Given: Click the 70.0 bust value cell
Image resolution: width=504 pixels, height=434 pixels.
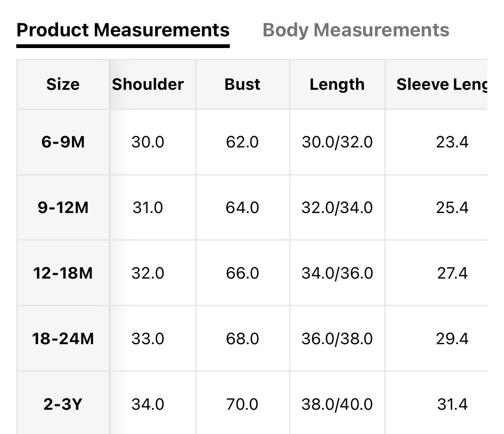Looking at the screenshot, I should [x=242, y=404].
